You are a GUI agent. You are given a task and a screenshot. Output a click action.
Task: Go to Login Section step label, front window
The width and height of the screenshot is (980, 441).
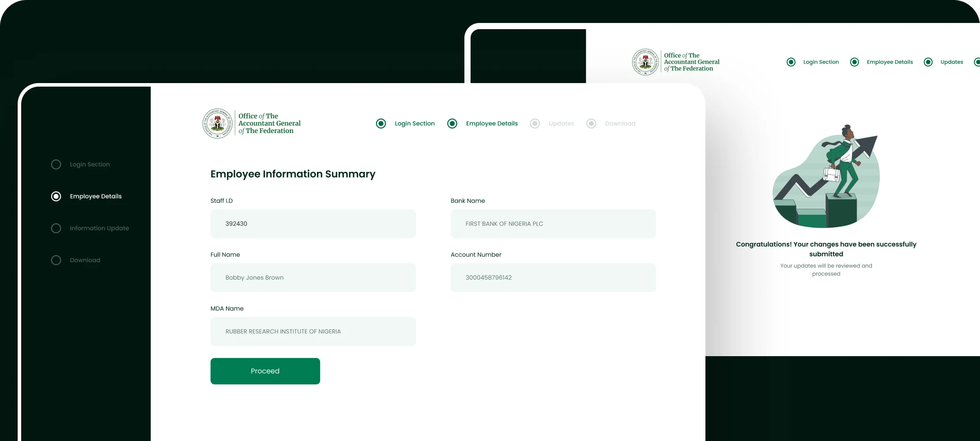point(415,123)
